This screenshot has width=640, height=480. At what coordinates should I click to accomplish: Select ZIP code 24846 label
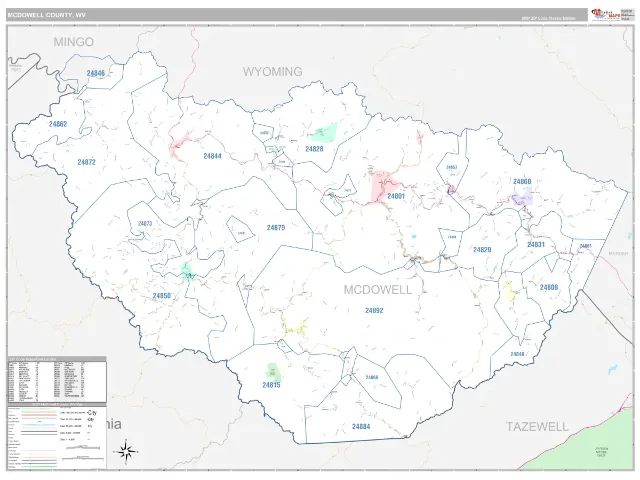(x=96, y=73)
